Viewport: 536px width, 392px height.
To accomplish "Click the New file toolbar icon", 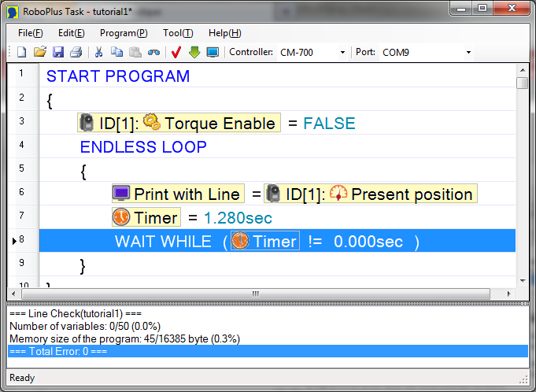I will coord(22,53).
